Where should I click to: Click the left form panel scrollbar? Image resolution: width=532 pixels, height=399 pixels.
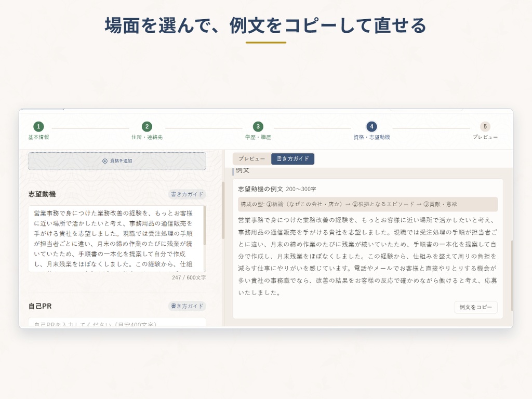[x=223, y=210]
